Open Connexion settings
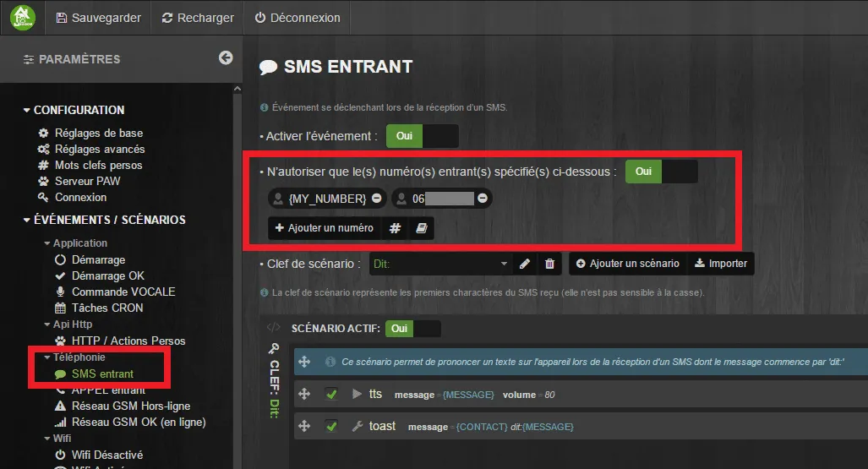The image size is (868, 469). coord(73,197)
